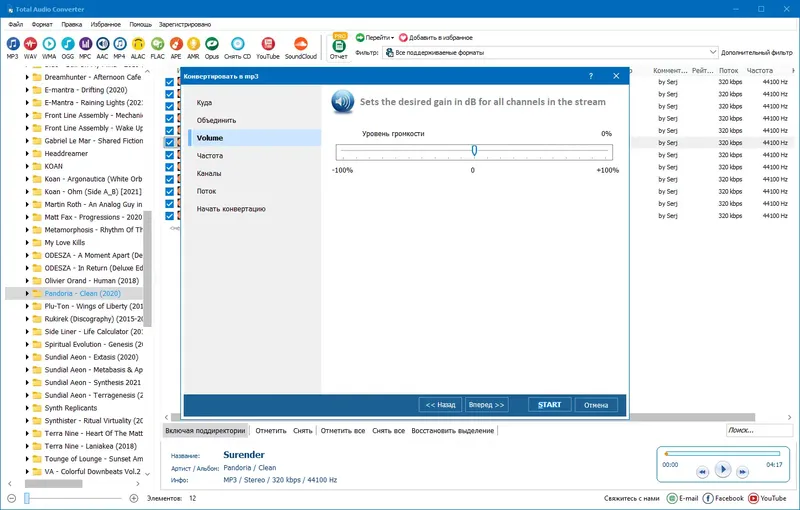Screen dimensions: 800x510
Task: Click the thumbnail zoom slider handle
Action: coord(27,498)
